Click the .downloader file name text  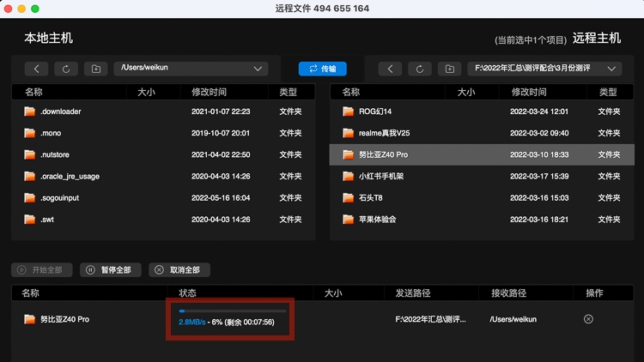[x=61, y=112]
